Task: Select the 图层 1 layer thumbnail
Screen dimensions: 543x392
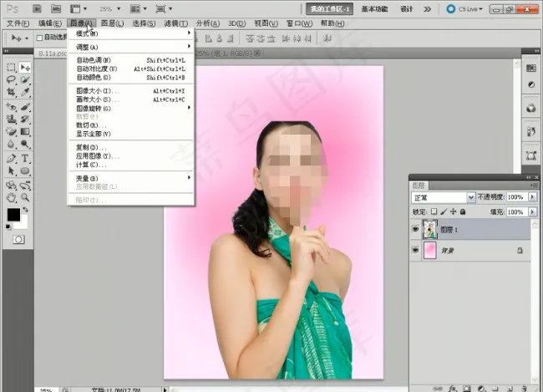Action: point(431,227)
